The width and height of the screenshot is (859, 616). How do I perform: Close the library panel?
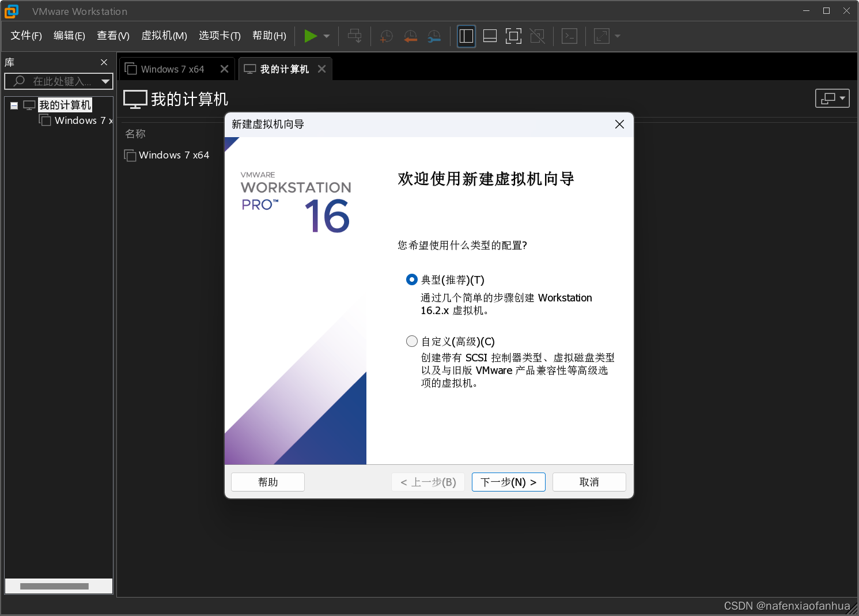point(104,62)
